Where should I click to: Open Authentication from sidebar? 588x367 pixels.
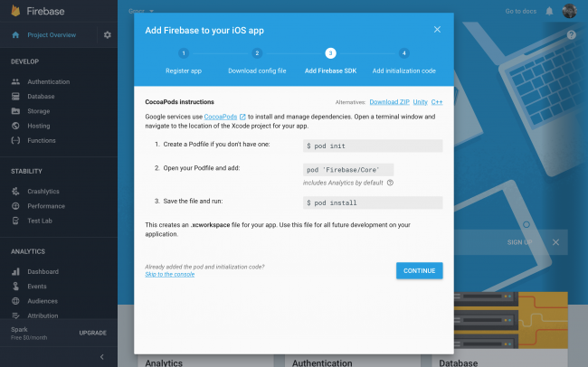[48, 81]
